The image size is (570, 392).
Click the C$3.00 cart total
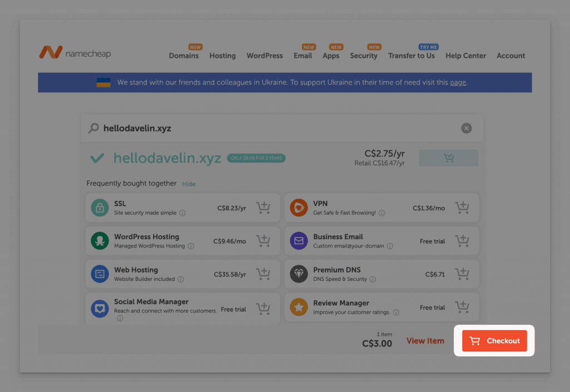377,344
